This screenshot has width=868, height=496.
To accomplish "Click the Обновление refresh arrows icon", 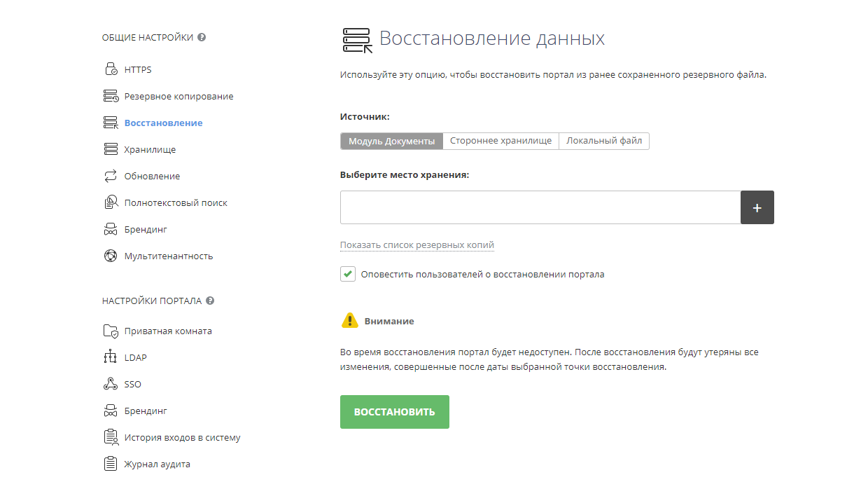I will 111,176.
